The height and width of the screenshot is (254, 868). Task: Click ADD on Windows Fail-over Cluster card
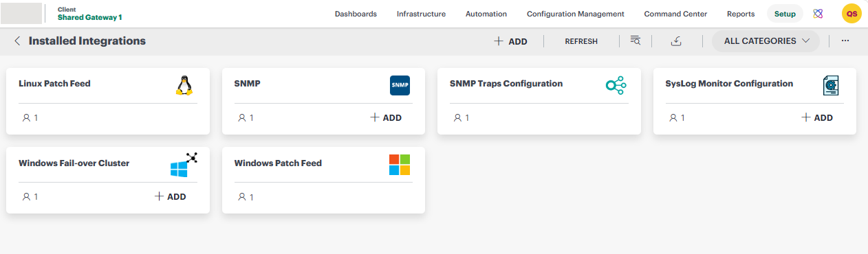pos(170,197)
